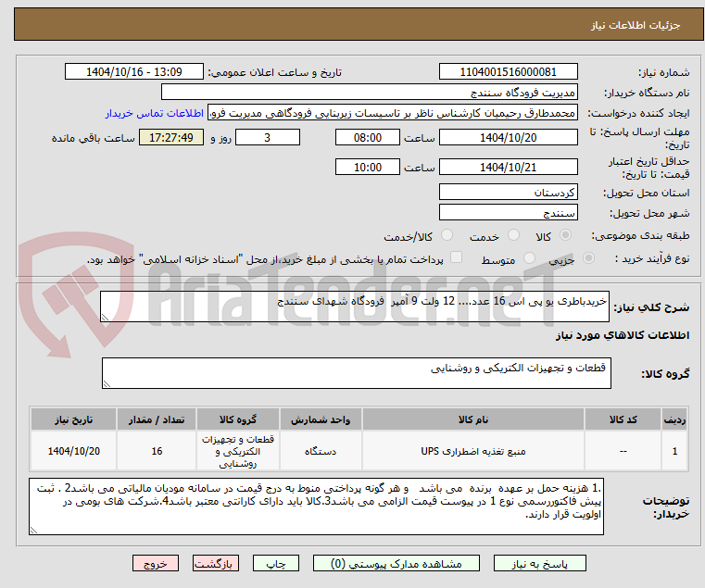The image size is (705, 588).
Task: Click the کردستان province field
Action: click(x=508, y=193)
